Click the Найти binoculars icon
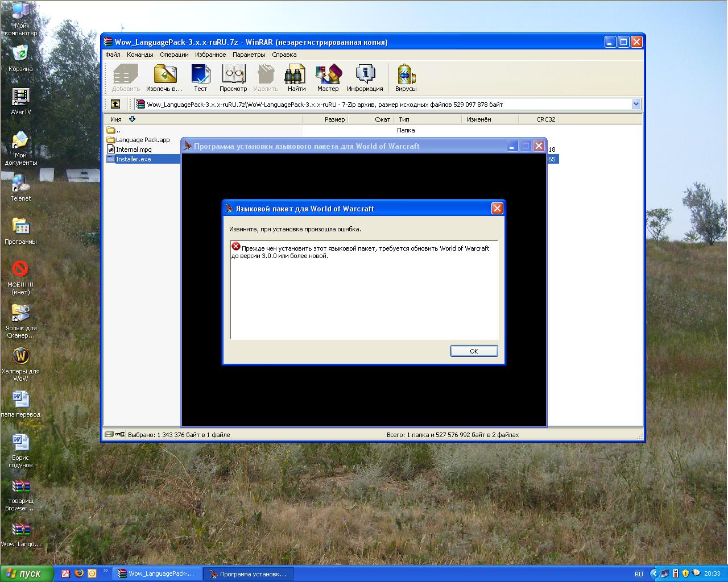Screen dimensions: 728x582 point(296,78)
